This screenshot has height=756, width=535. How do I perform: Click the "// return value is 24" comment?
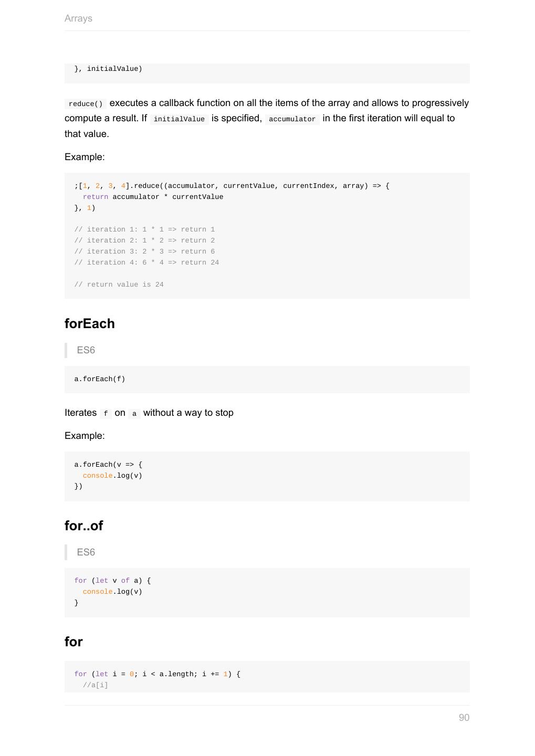coord(119,285)
